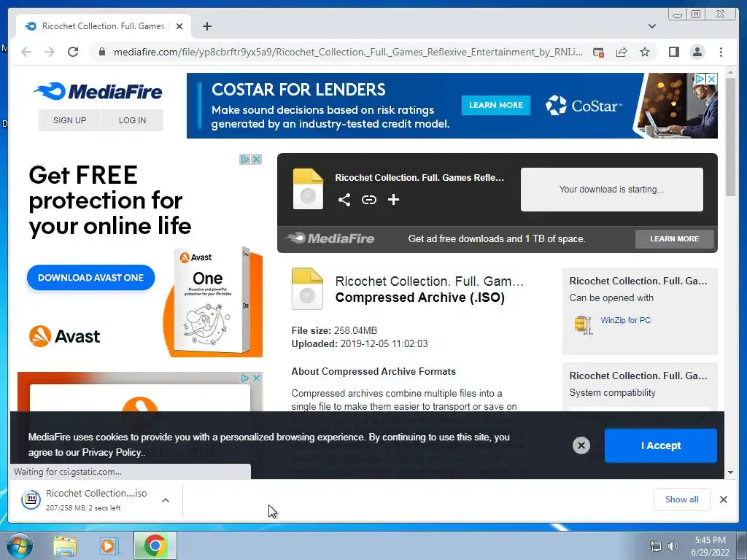The height and width of the screenshot is (560, 747).
Task: Click the Compressed Archive file icon
Action: tap(307, 289)
